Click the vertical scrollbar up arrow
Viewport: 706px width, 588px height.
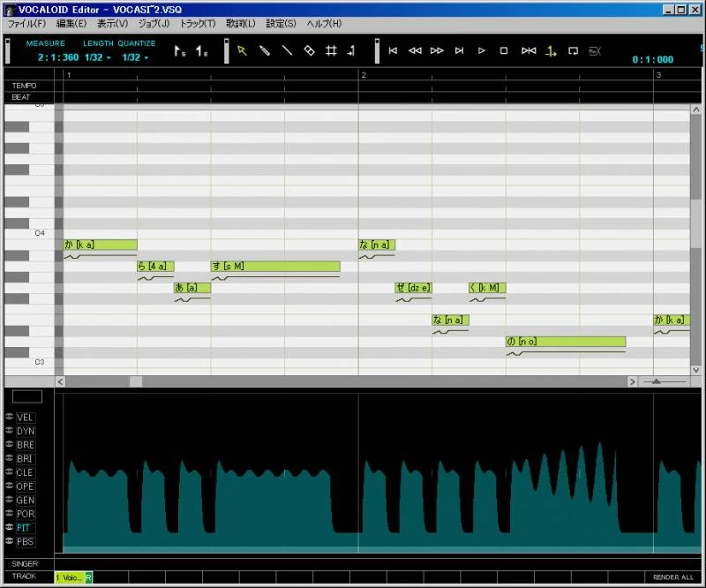pos(696,109)
